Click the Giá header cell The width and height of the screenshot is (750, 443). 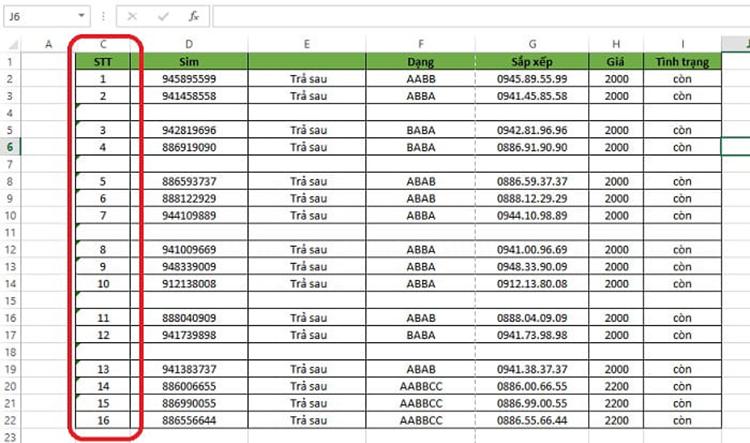click(616, 62)
